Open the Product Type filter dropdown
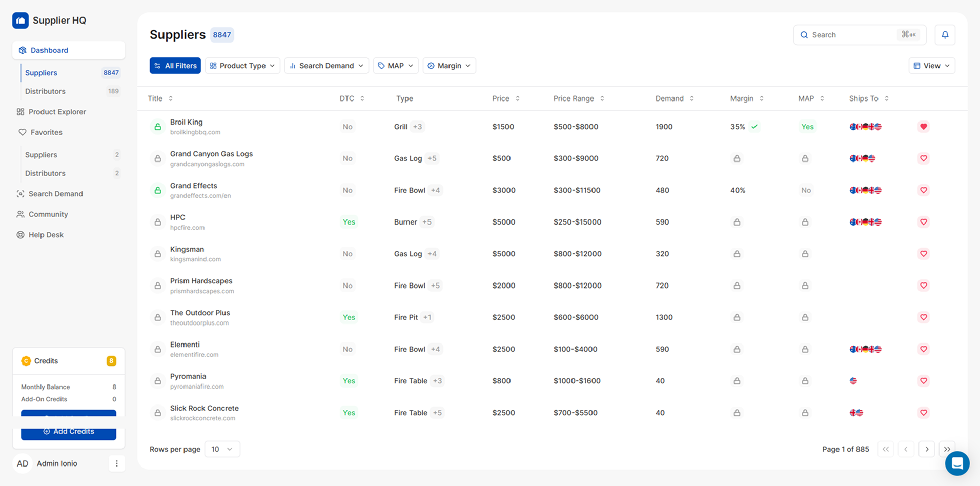The width and height of the screenshot is (980, 486). pos(242,66)
